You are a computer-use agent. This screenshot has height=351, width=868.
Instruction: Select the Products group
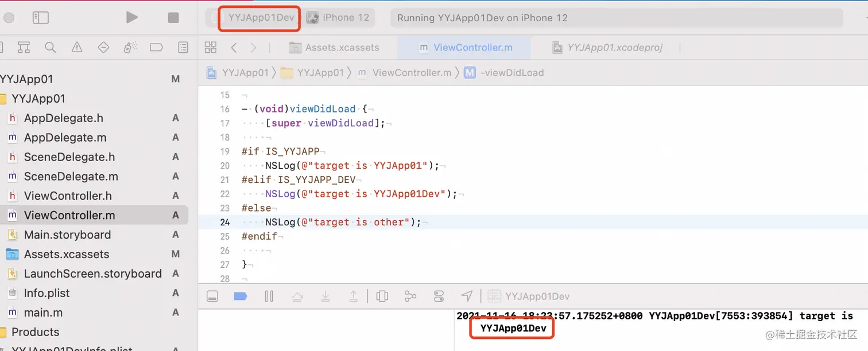coord(94,332)
